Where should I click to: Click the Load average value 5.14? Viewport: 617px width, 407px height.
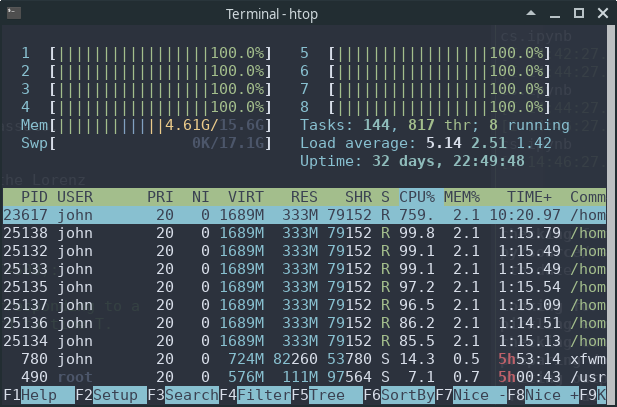(x=443, y=143)
